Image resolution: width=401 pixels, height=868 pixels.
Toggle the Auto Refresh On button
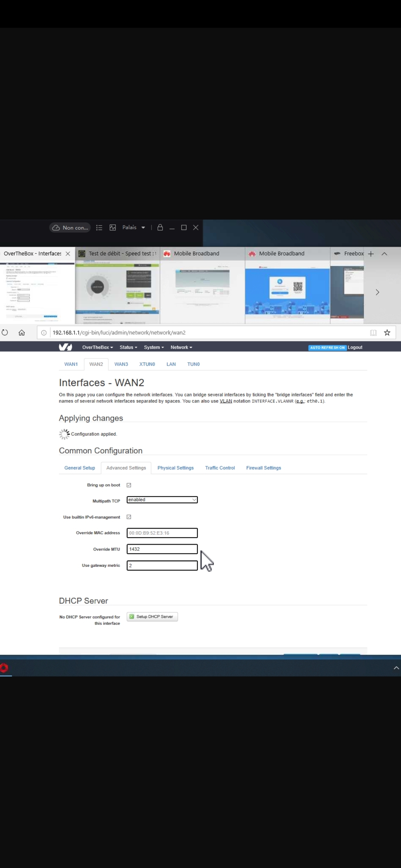pyautogui.click(x=327, y=348)
